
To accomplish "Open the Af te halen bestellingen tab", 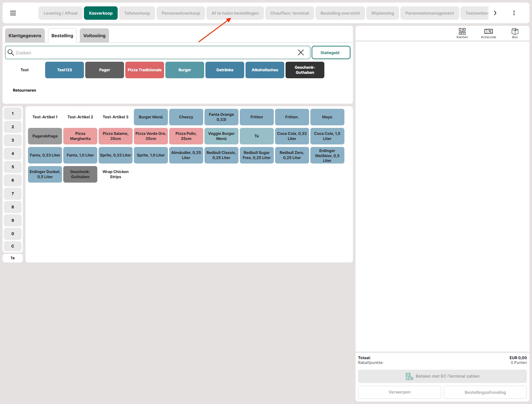I will pyautogui.click(x=235, y=13).
